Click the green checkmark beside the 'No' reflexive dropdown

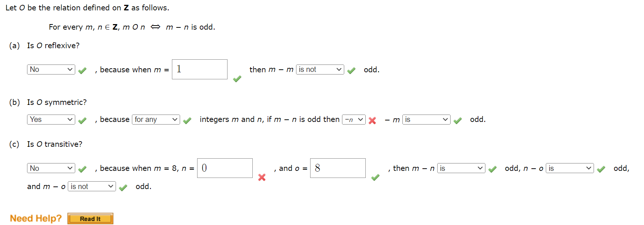pyautogui.click(x=82, y=69)
